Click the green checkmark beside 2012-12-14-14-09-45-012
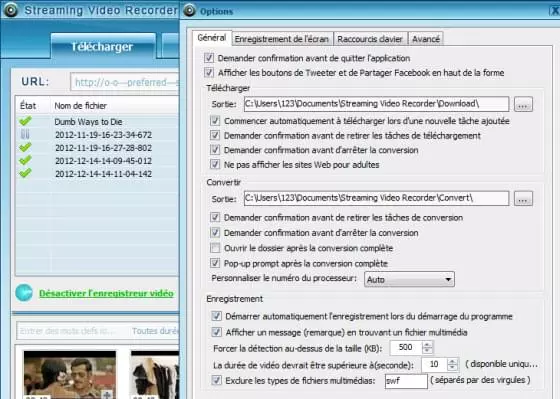 tap(25, 160)
